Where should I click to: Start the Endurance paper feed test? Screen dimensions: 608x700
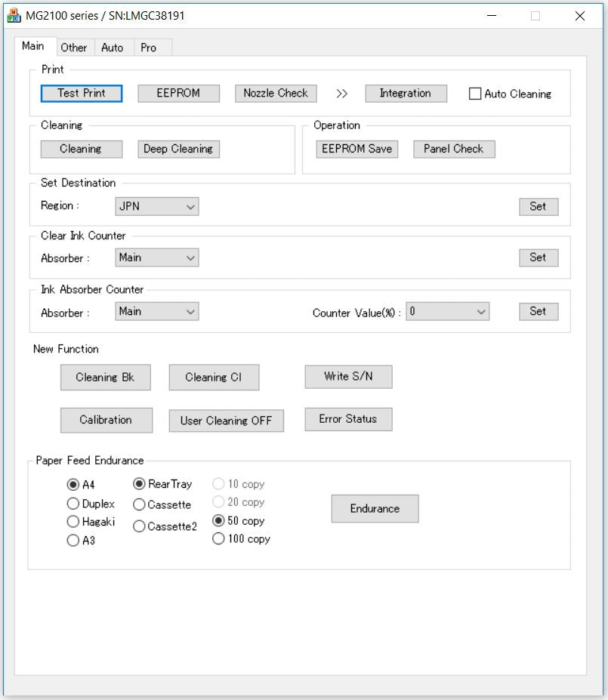(x=375, y=508)
